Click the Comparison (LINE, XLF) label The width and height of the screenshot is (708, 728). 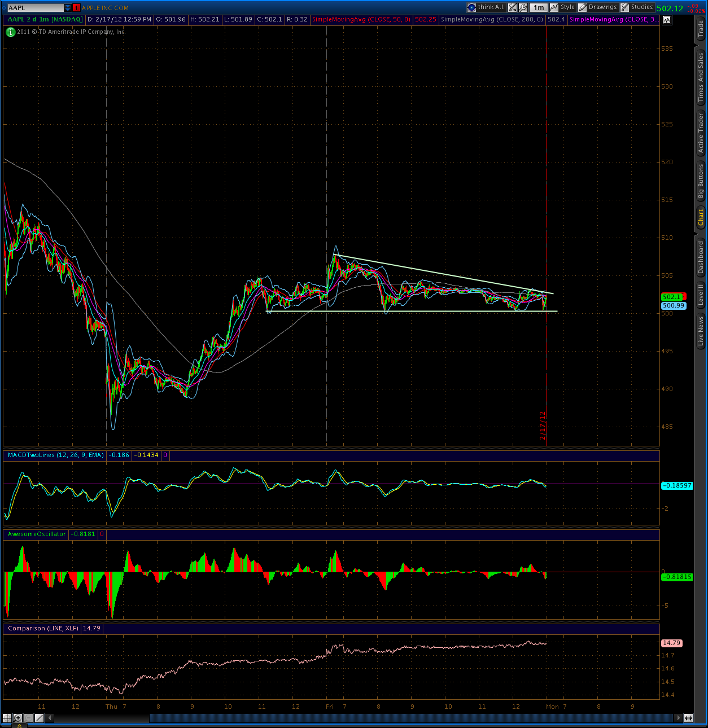point(43,628)
